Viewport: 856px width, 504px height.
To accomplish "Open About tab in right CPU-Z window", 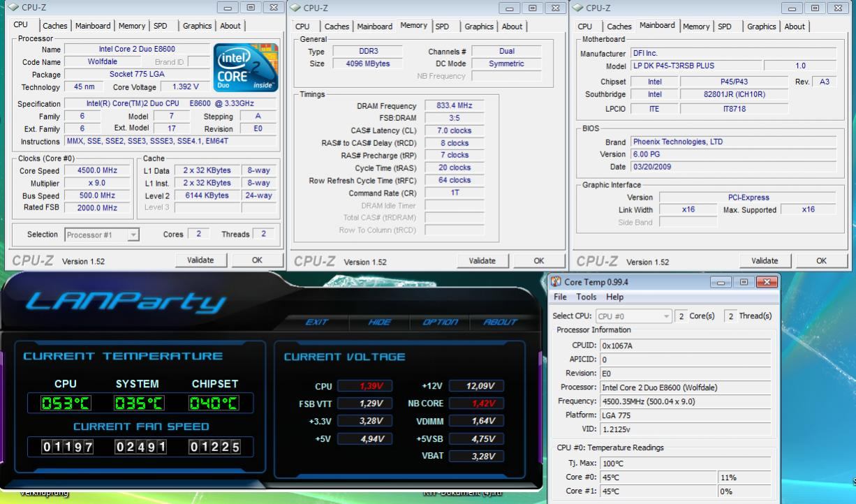I will point(795,27).
